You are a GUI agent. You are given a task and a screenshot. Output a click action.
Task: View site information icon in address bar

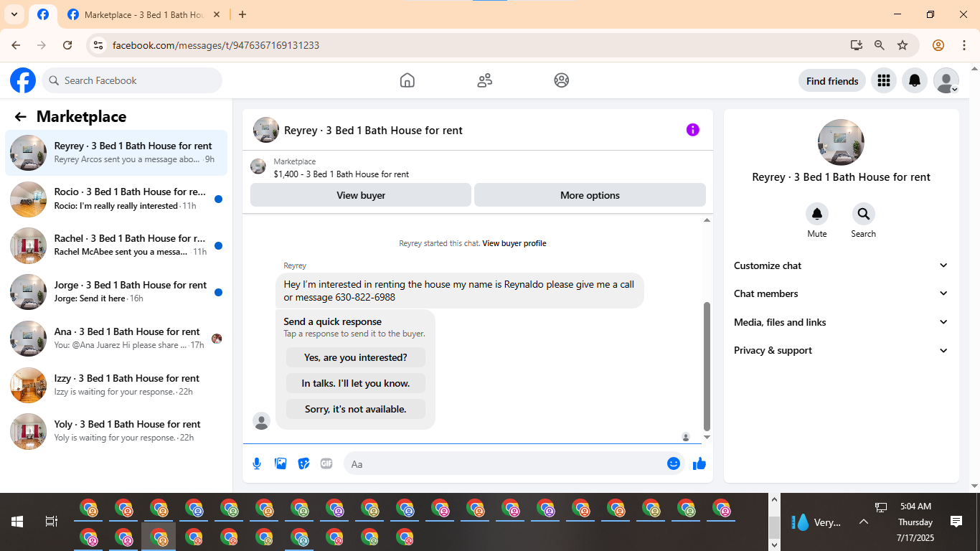[98, 45]
